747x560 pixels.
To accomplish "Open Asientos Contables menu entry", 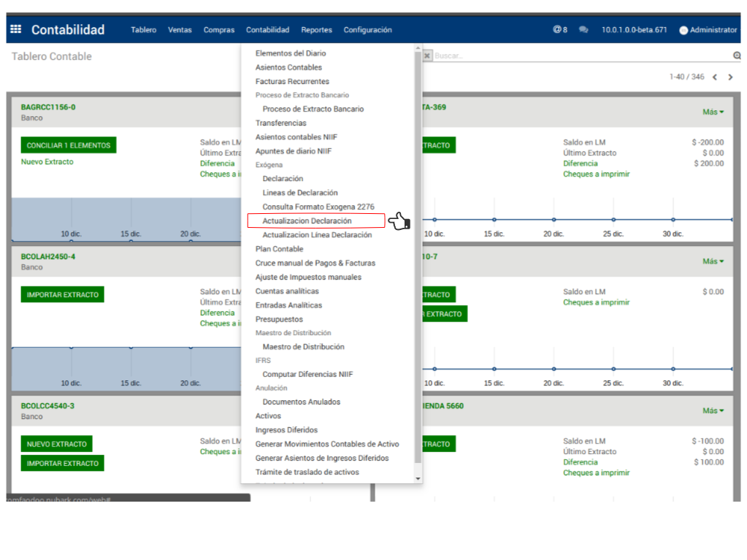I will (x=288, y=67).
